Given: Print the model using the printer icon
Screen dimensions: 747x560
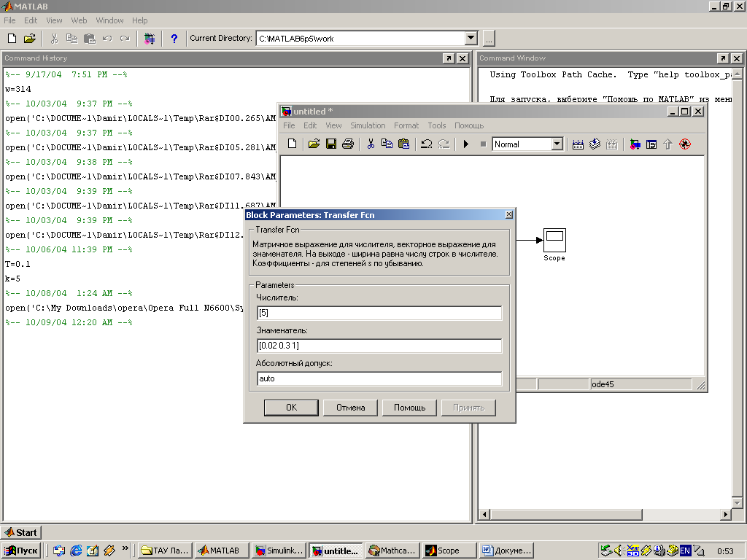Looking at the screenshot, I should 347,144.
